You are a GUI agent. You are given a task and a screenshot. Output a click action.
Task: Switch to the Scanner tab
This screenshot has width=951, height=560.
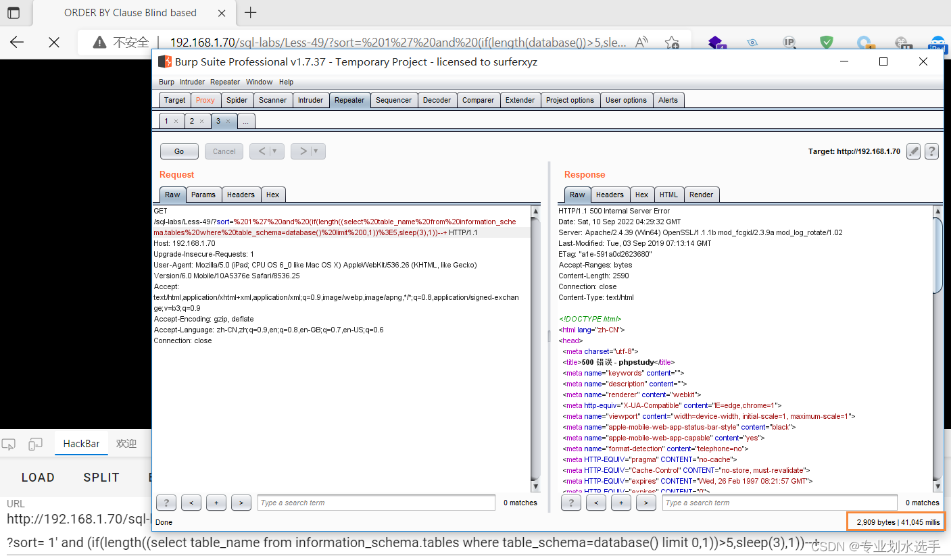coord(272,100)
